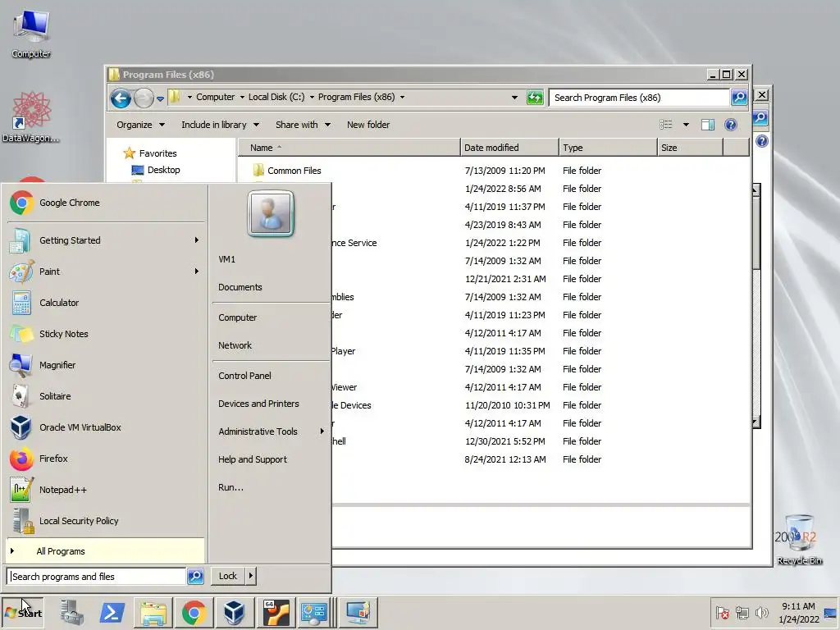Image resolution: width=840 pixels, height=630 pixels.
Task: Open Firefox from Start menu list
Action: click(x=106, y=459)
